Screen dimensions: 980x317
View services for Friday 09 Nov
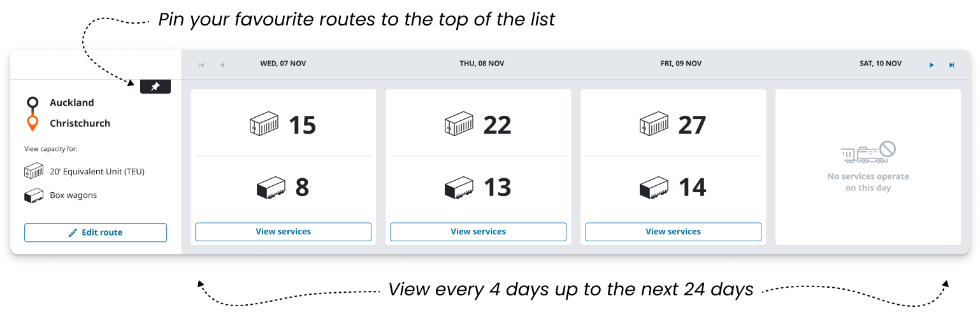pyautogui.click(x=673, y=232)
